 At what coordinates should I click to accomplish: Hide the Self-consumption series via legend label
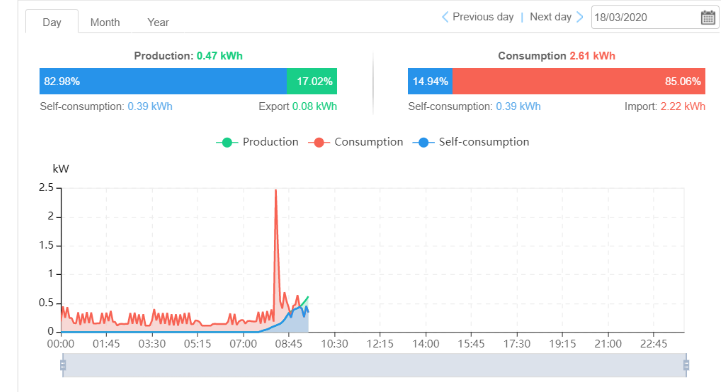[x=484, y=142]
